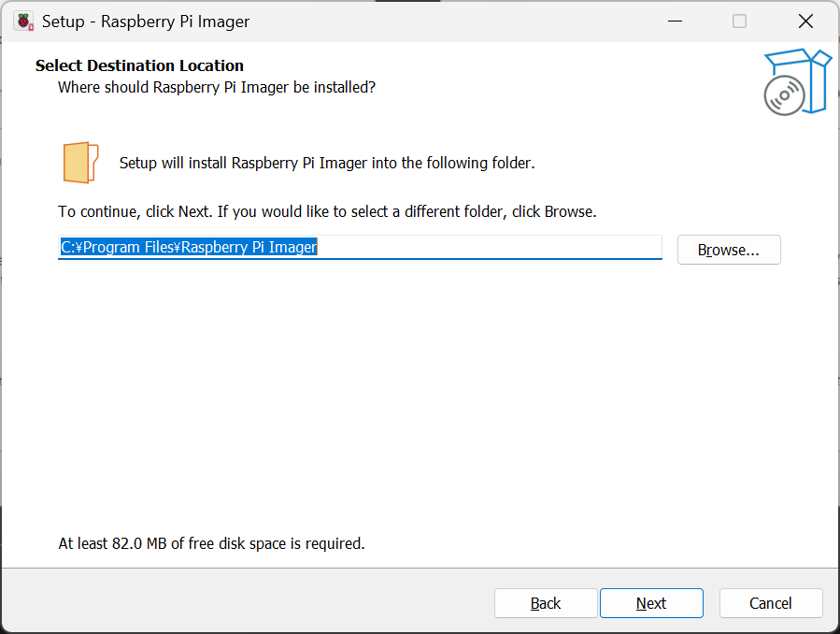Screen dimensions: 840x634
Task: Click the Select Destination Location heading
Action: click(139, 65)
